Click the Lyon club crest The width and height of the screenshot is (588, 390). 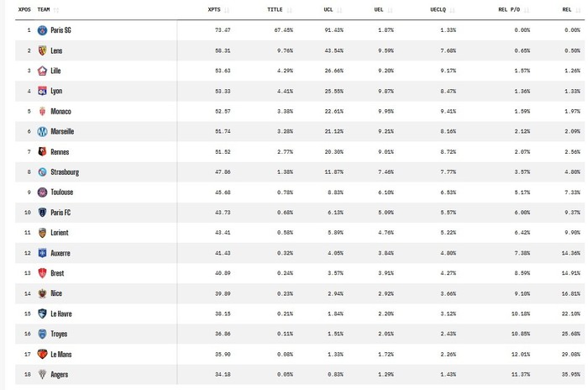42,91
